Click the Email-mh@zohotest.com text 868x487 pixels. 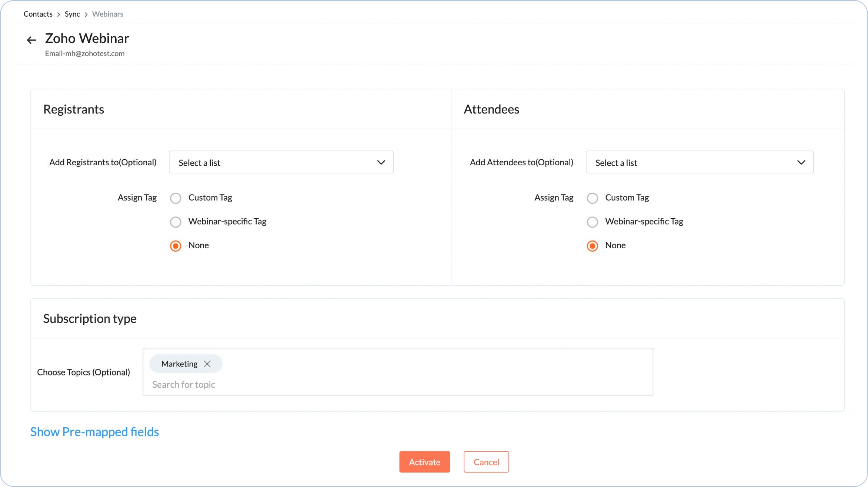(x=85, y=53)
